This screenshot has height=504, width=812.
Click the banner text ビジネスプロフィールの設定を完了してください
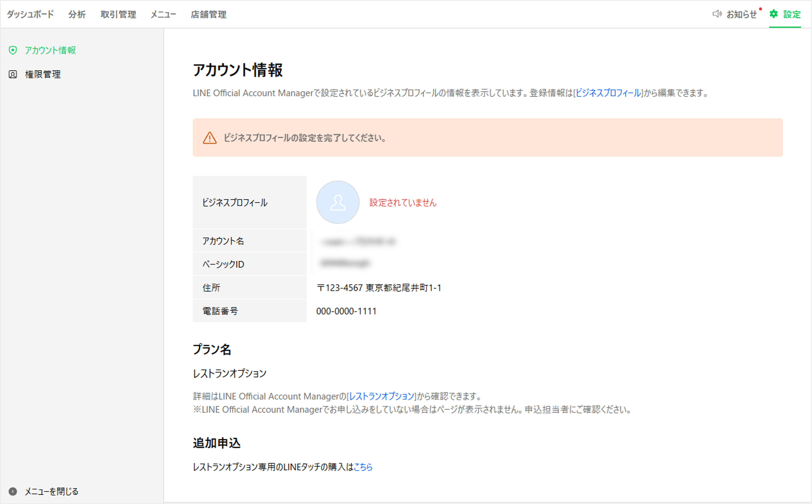point(305,138)
